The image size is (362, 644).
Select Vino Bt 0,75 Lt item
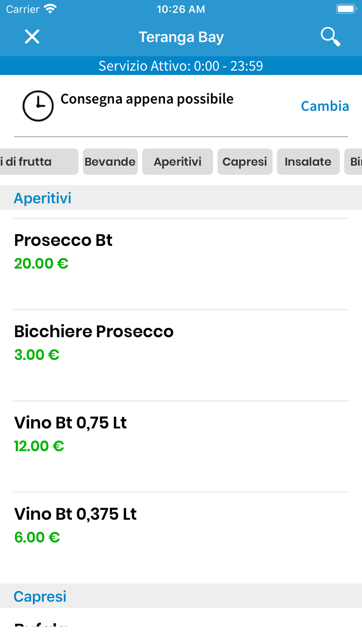181,447
